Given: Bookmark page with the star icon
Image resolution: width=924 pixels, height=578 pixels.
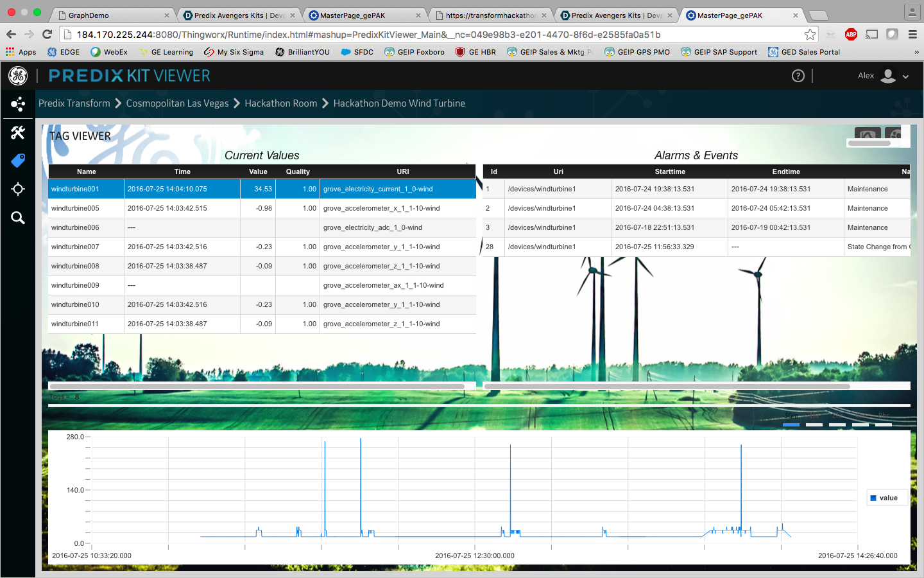Looking at the screenshot, I should 810,35.
